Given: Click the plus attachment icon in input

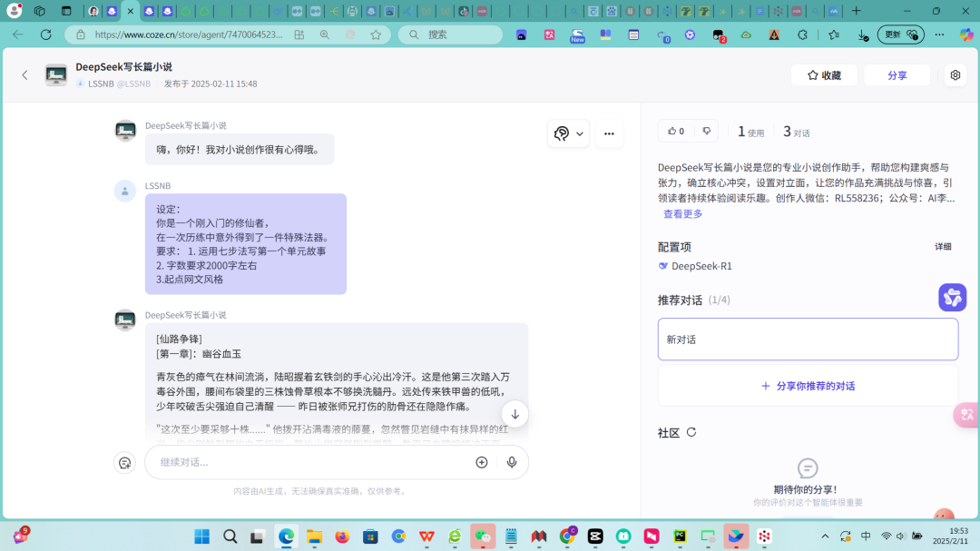Looking at the screenshot, I should point(481,462).
